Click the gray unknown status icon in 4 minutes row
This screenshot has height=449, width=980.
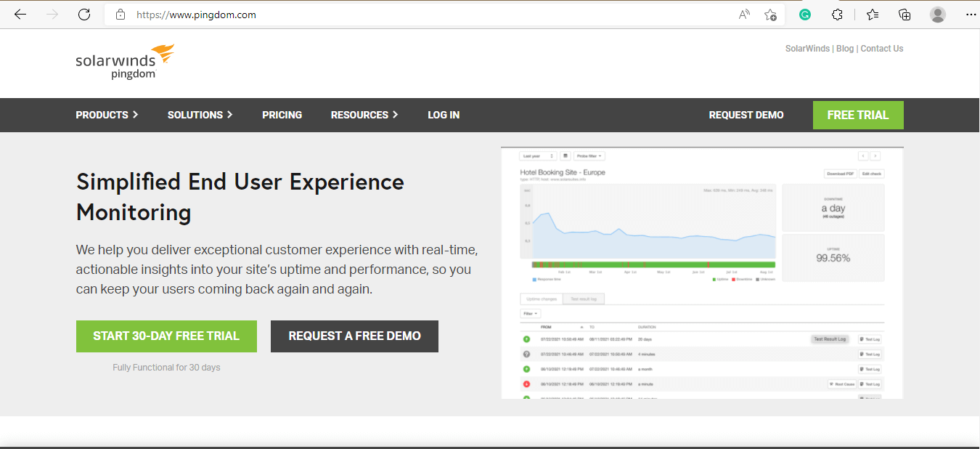pyautogui.click(x=526, y=354)
